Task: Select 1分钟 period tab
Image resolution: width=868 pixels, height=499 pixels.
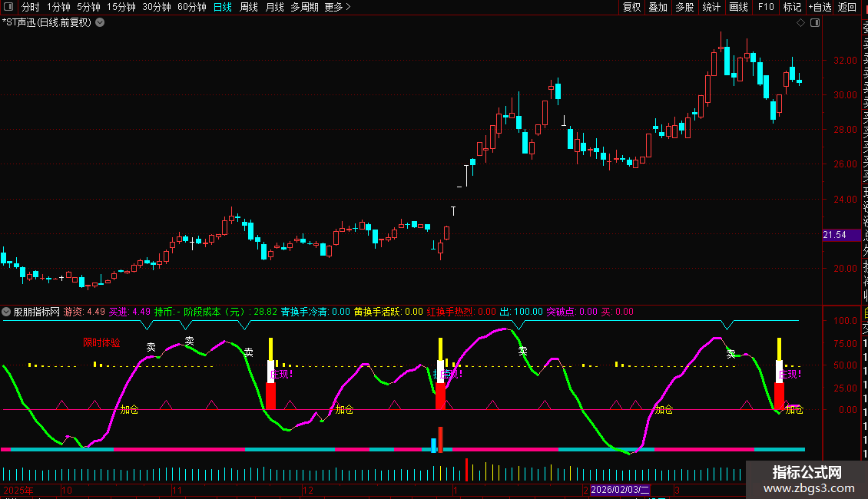Action: (x=58, y=7)
